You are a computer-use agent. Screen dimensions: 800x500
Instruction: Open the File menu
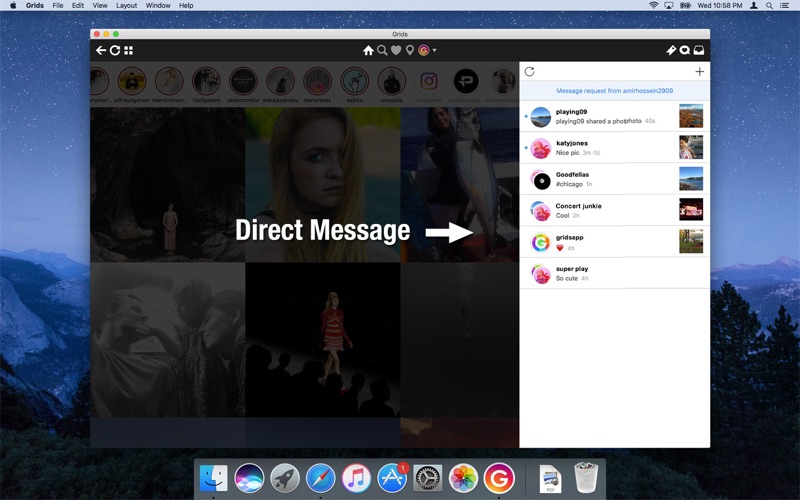click(x=58, y=6)
